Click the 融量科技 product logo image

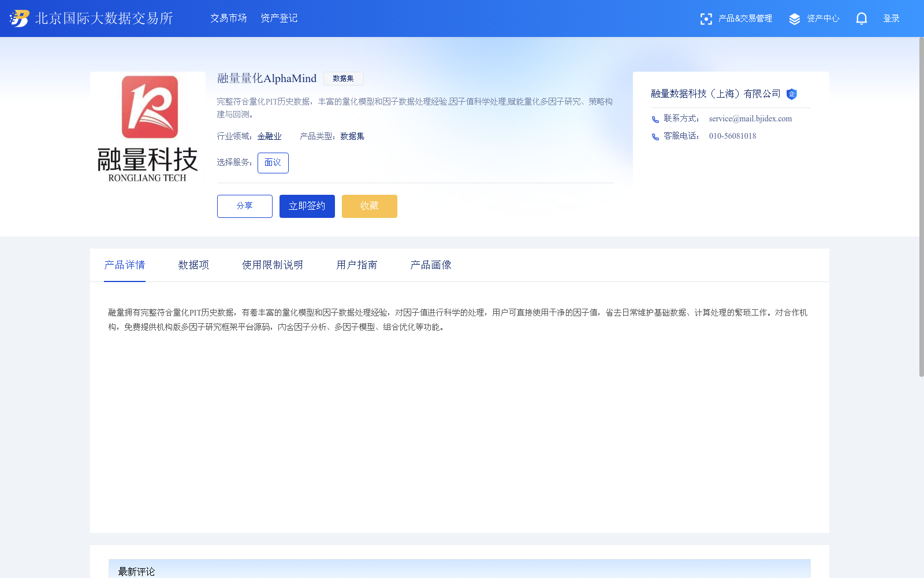148,129
